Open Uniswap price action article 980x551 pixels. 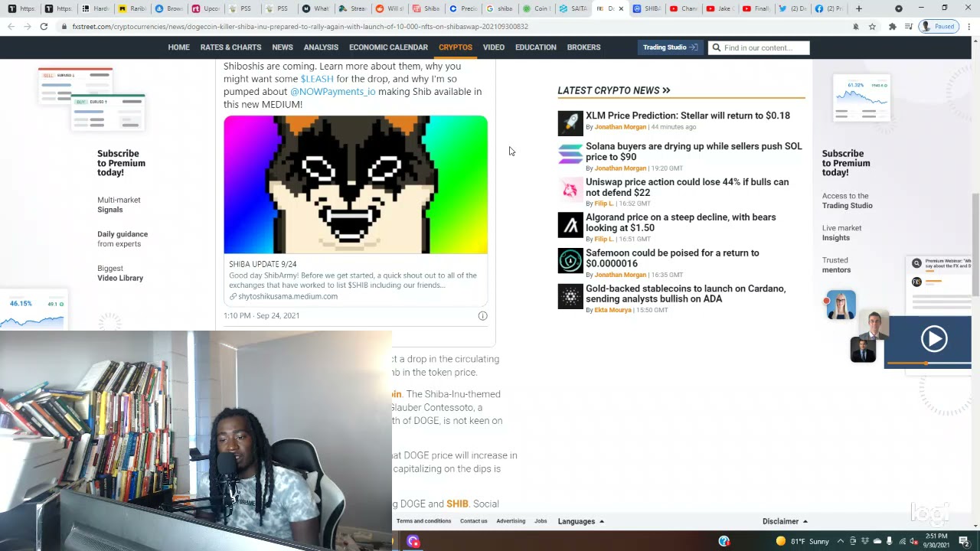coord(687,187)
